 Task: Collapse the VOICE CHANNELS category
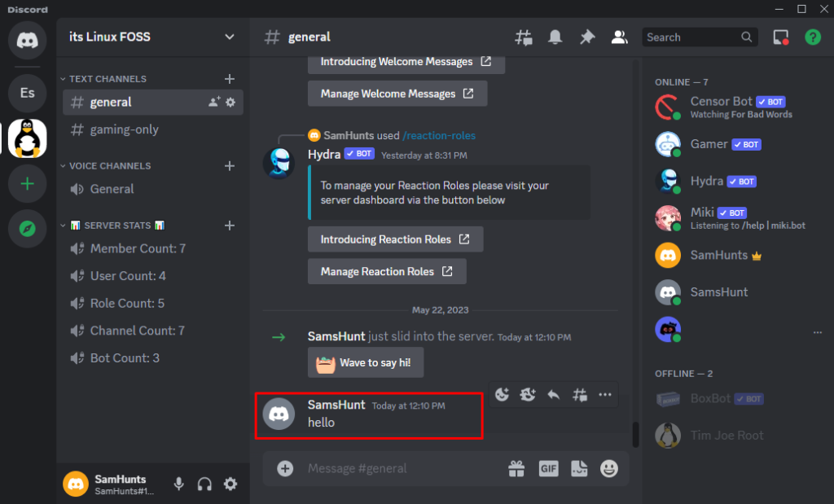tap(110, 166)
